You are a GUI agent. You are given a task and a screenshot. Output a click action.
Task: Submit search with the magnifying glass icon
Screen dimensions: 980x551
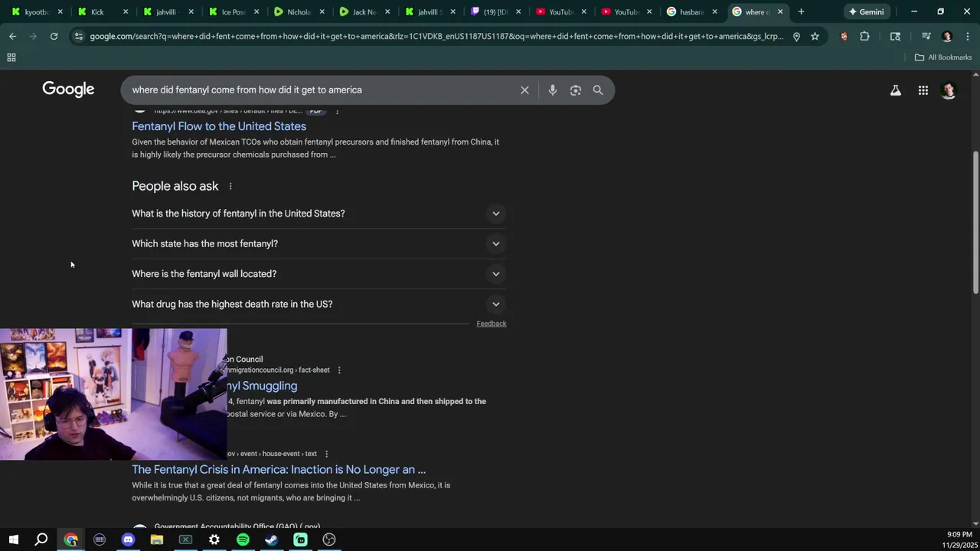pyautogui.click(x=598, y=90)
